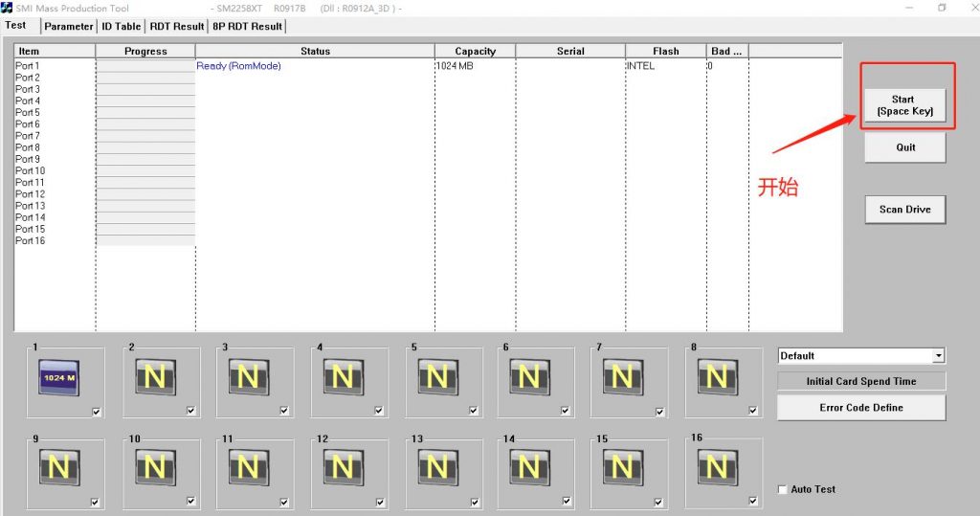The height and width of the screenshot is (516, 980).
Task: Select the port 14 N status icon
Action: (x=529, y=466)
